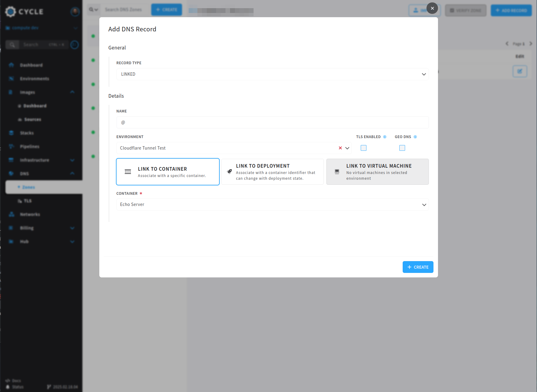Click the Images icon in sidebar
537x392 pixels.
tap(11, 92)
